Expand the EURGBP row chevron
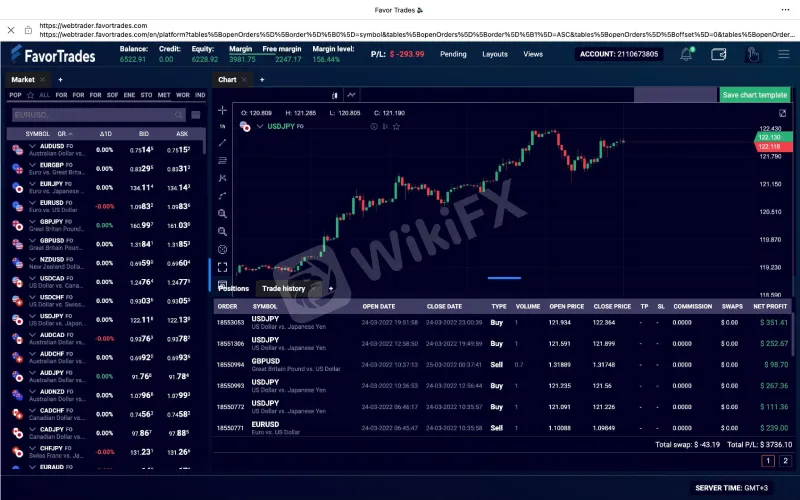 [x=32, y=165]
